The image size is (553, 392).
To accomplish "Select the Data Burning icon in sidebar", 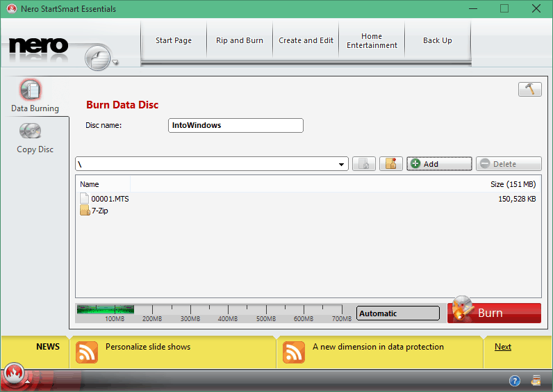I will pos(31,91).
